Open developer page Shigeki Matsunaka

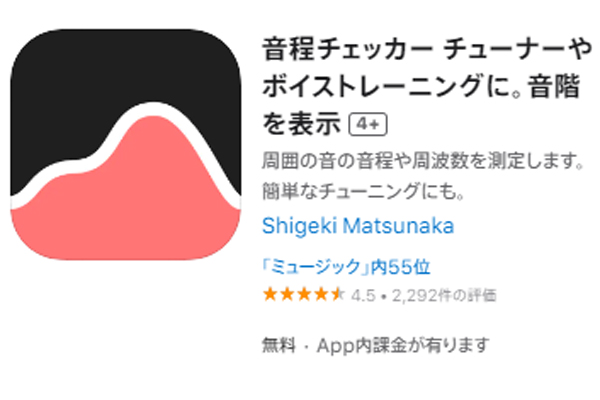click(x=358, y=225)
